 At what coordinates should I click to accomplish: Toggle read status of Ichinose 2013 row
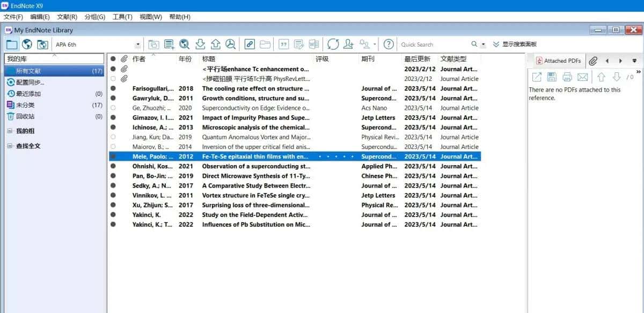[x=113, y=127]
